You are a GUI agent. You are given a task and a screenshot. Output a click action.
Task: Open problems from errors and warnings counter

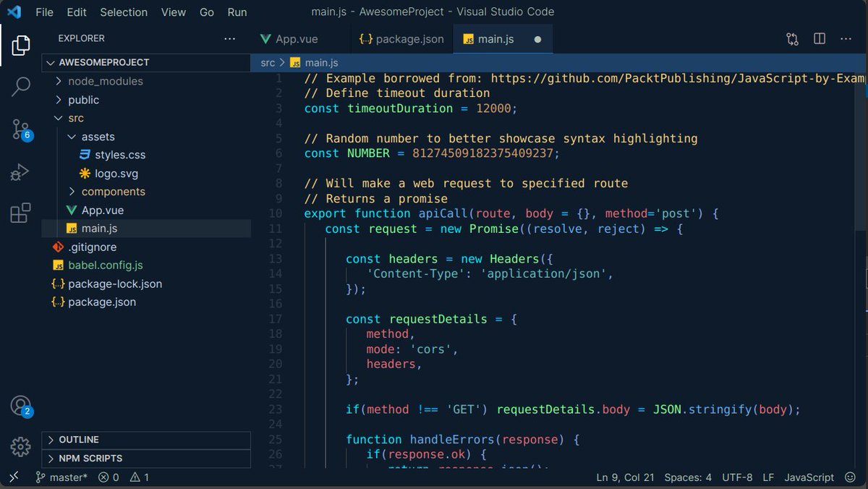point(124,477)
